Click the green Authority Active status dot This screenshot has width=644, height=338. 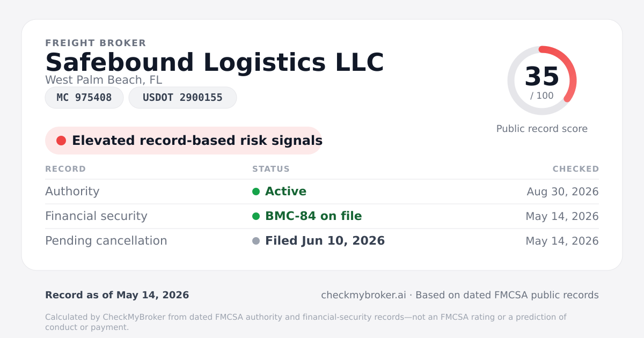[256, 192]
